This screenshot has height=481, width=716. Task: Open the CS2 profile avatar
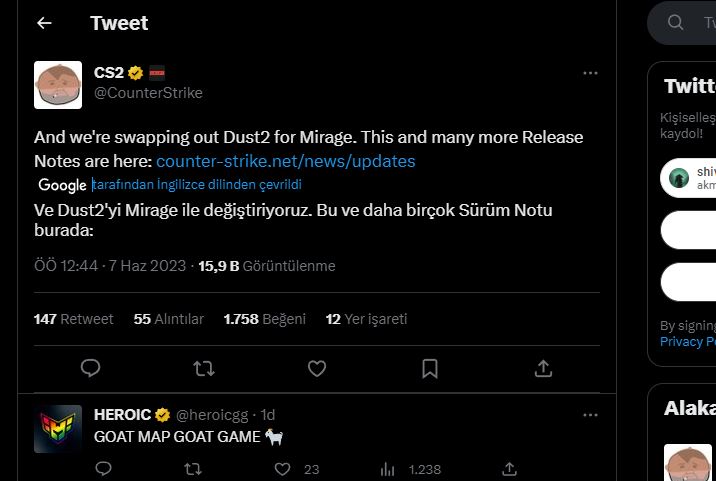point(58,84)
